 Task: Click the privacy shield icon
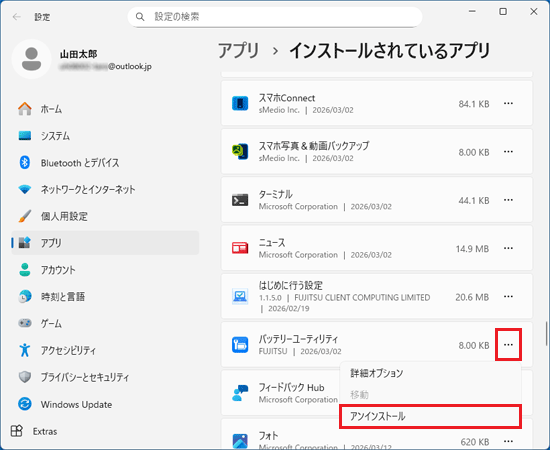pos(25,377)
